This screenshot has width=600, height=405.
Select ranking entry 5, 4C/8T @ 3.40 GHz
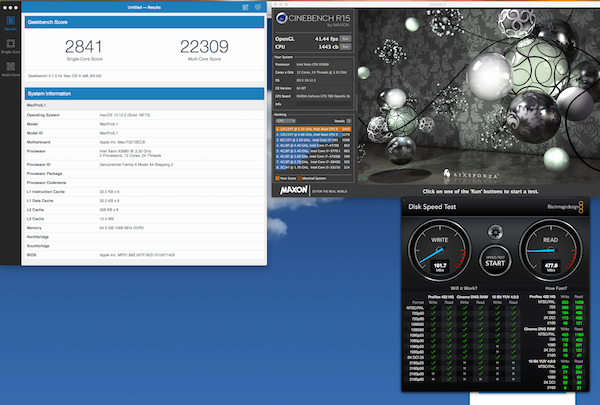click(x=313, y=151)
